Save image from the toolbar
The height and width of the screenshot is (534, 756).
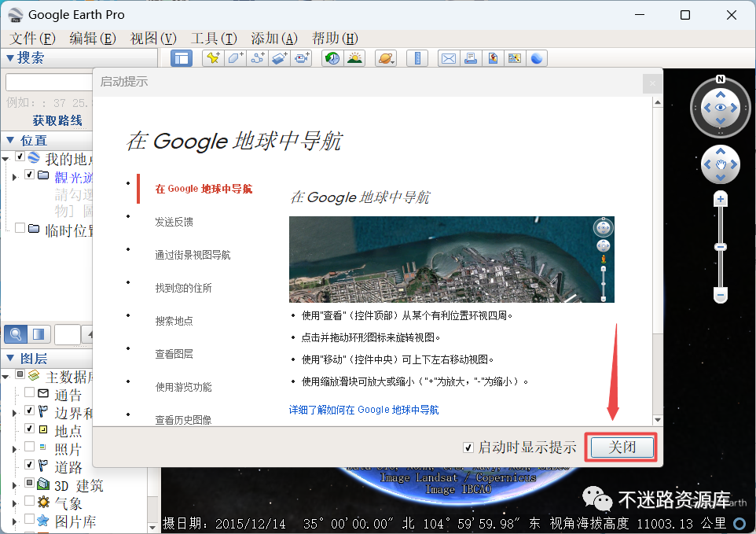[493, 58]
